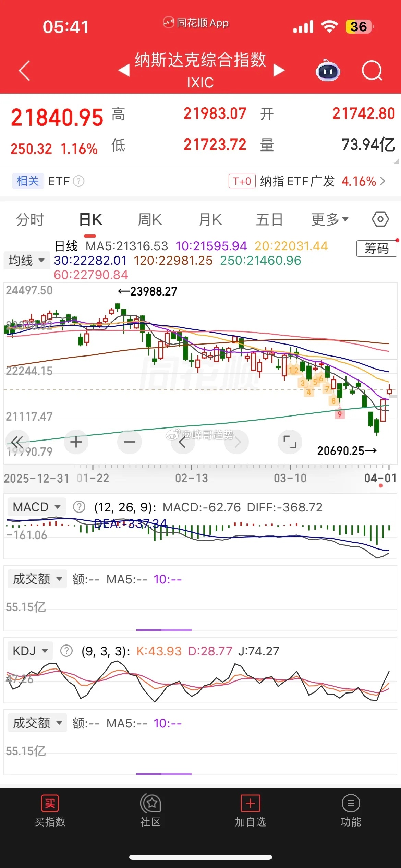Tap the open value 21742.80

(x=364, y=114)
